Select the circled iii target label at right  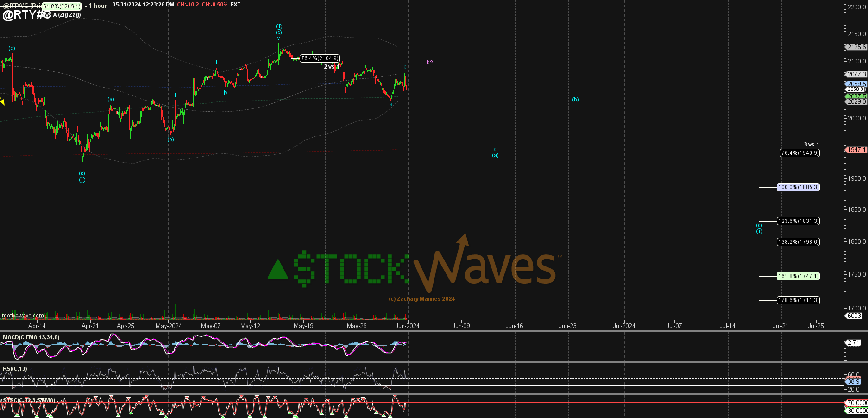click(759, 232)
